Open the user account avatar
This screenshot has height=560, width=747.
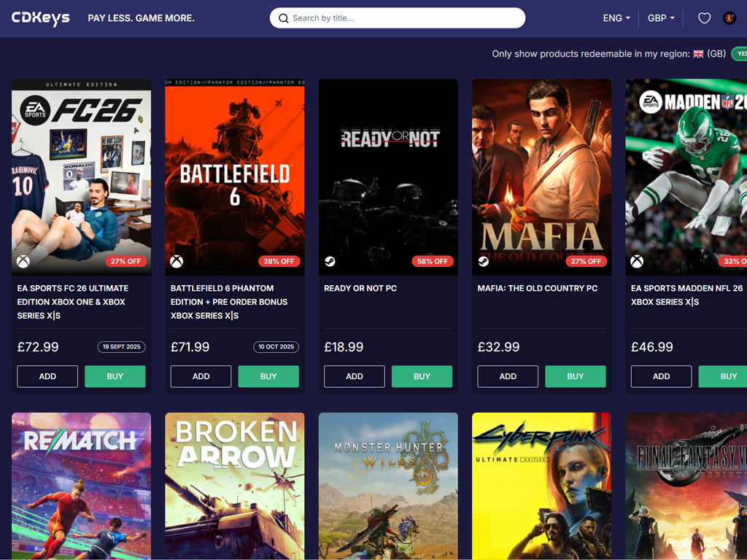(x=729, y=18)
